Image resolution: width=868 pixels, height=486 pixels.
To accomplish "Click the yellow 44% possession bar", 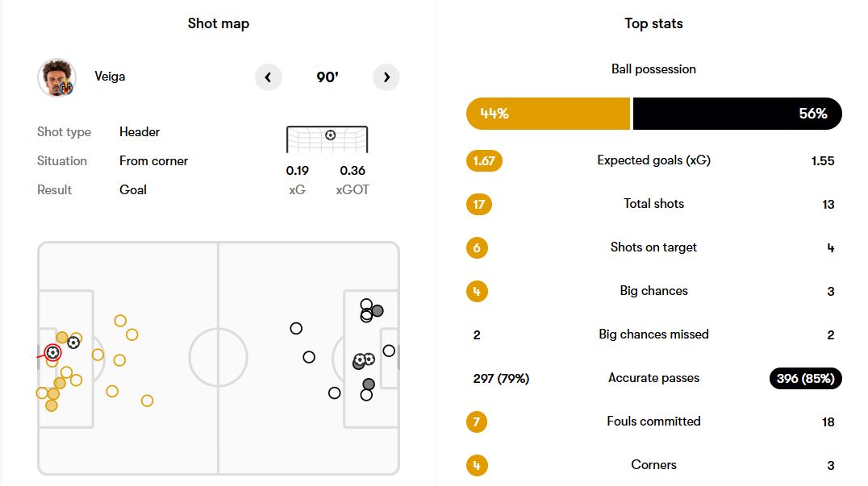I will [548, 114].
